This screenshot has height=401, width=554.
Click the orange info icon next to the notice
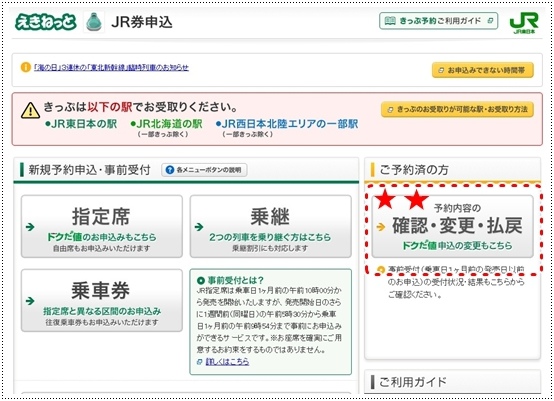pos(25,67)
